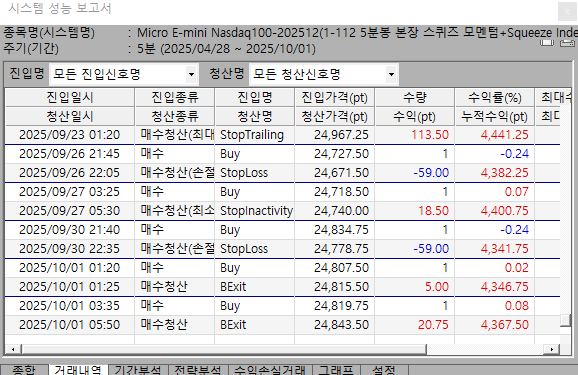Switch to the 기간분석 tab
578x375 pixels.
coord(138,370)
